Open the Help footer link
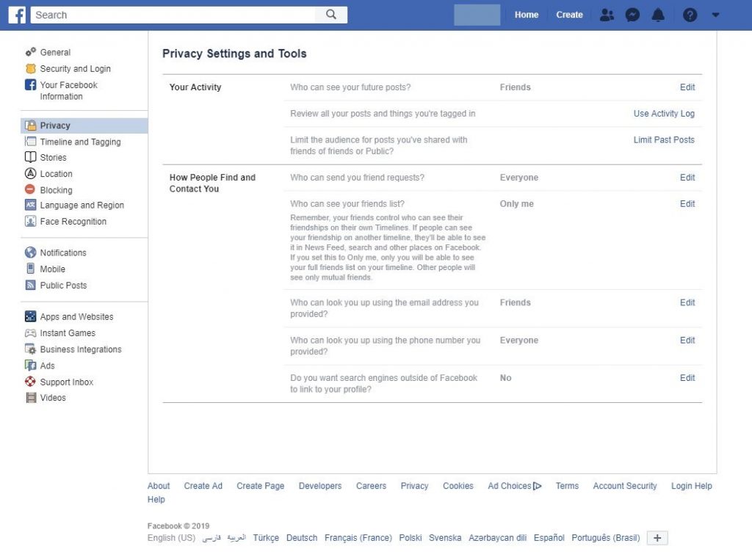This screenshot has height=560, width=752. coord(156,499)
